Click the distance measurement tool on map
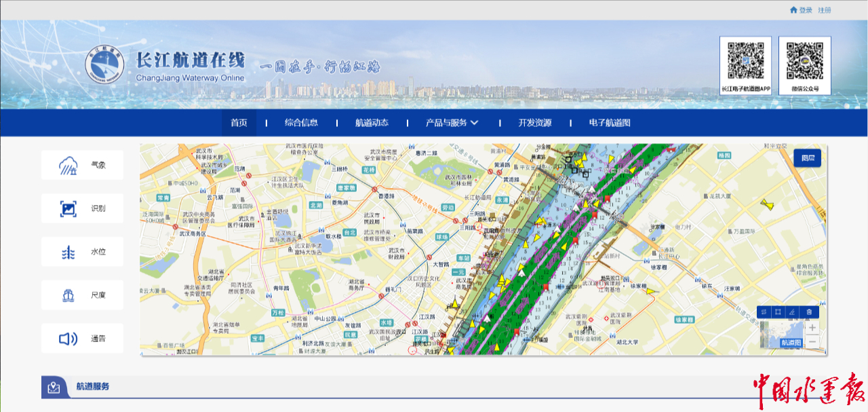 (764, 312)
